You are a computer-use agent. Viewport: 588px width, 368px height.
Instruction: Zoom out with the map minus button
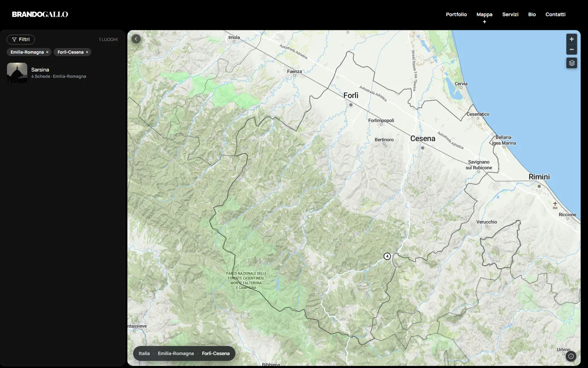tap(572, 49)
